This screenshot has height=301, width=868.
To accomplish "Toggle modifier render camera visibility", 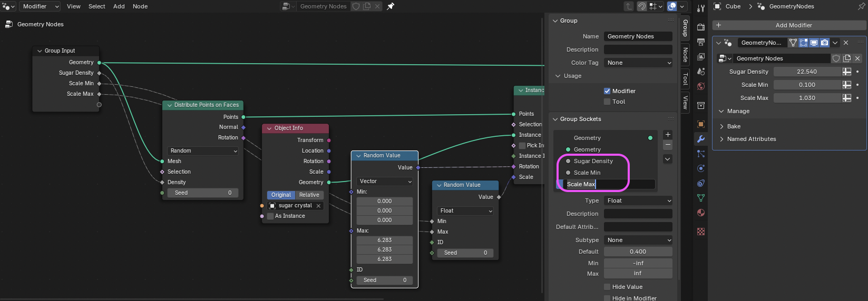I will coord(825,43).
